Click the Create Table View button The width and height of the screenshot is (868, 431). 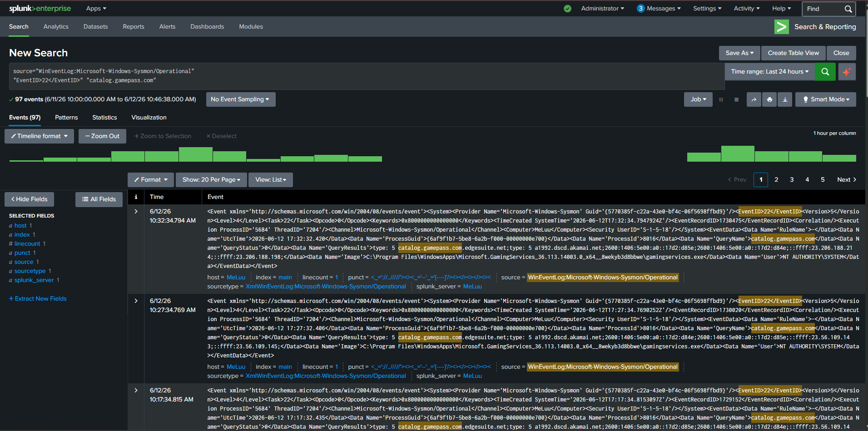(794, 53)
